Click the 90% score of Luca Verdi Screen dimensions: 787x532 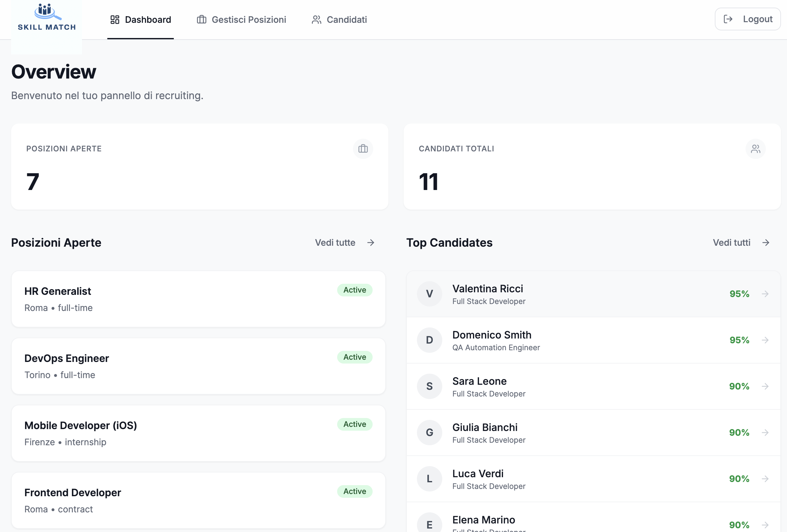[x=739, y=478]
